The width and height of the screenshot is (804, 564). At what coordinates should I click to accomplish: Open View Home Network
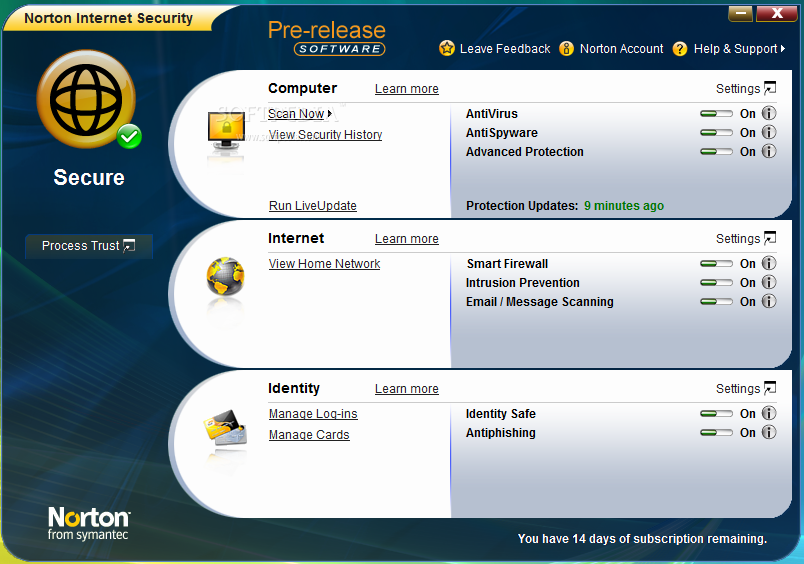[x=325, y=264]
